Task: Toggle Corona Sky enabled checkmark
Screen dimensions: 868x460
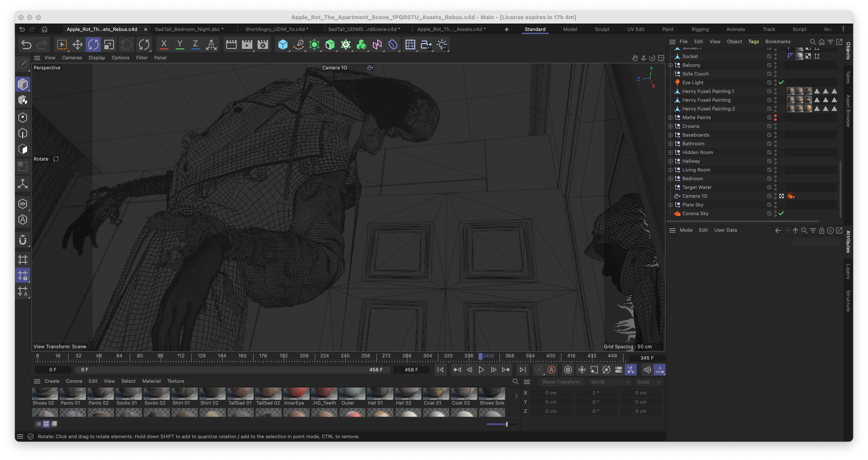Action: [781, 213]
